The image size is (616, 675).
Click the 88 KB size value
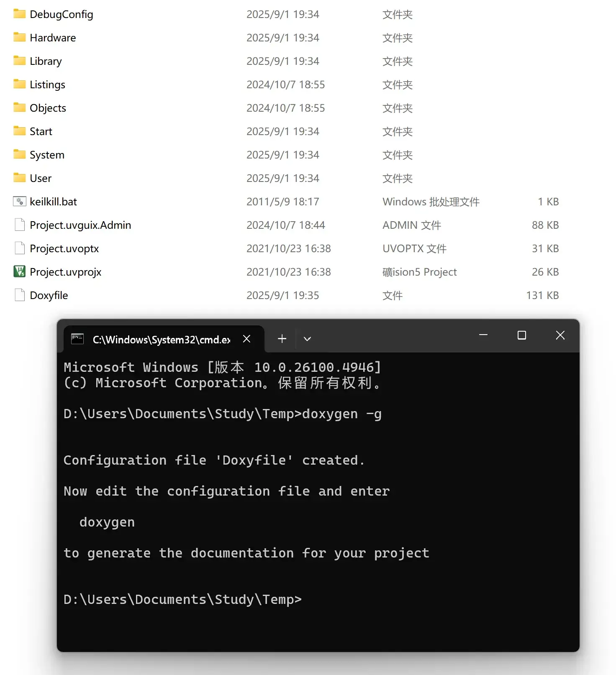[545, 225]
